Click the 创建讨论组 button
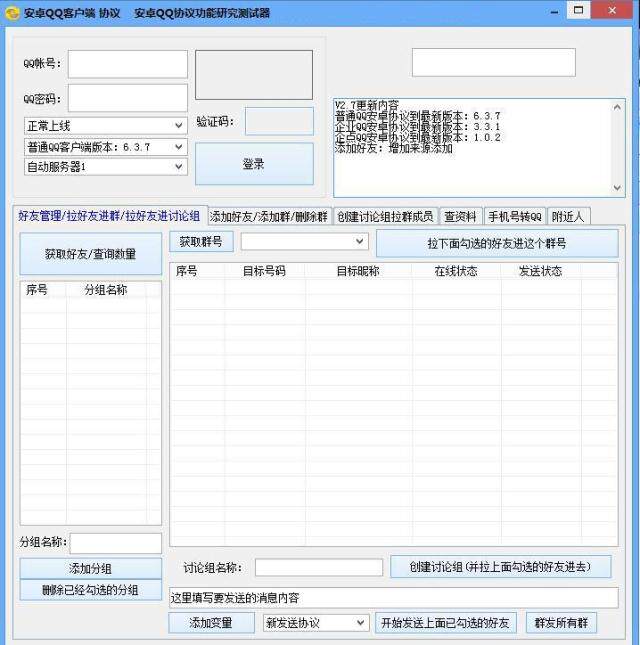Image resolution: width=640 pixels, height=645 pixels. (501, 567)
